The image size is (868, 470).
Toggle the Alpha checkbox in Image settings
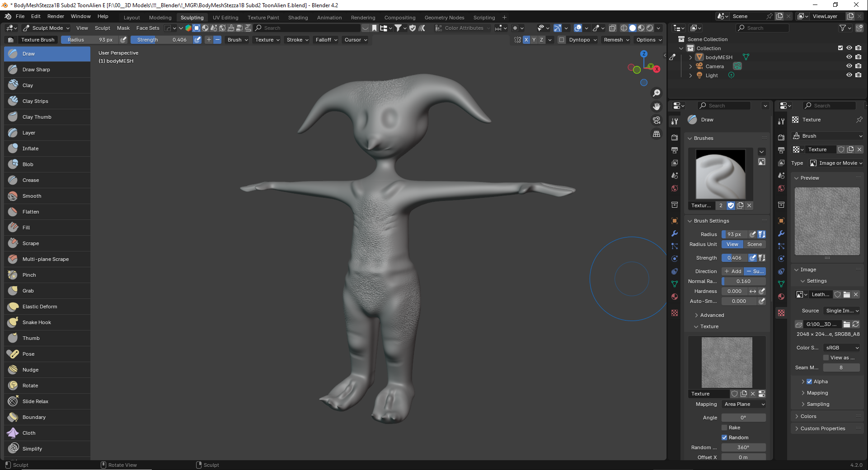(x=809, y=382)
